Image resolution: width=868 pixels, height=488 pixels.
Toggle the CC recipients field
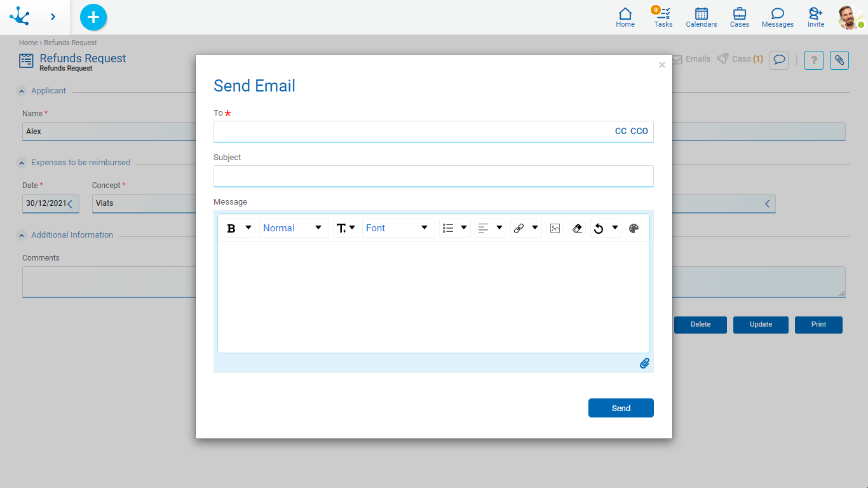(x=621, y=131)
